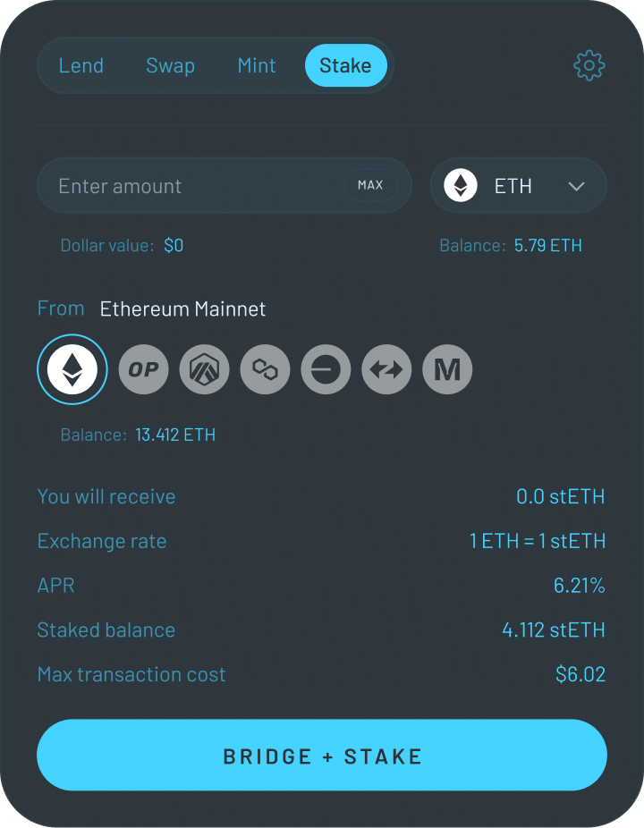Select the M-letter network icon

point(447,369)
